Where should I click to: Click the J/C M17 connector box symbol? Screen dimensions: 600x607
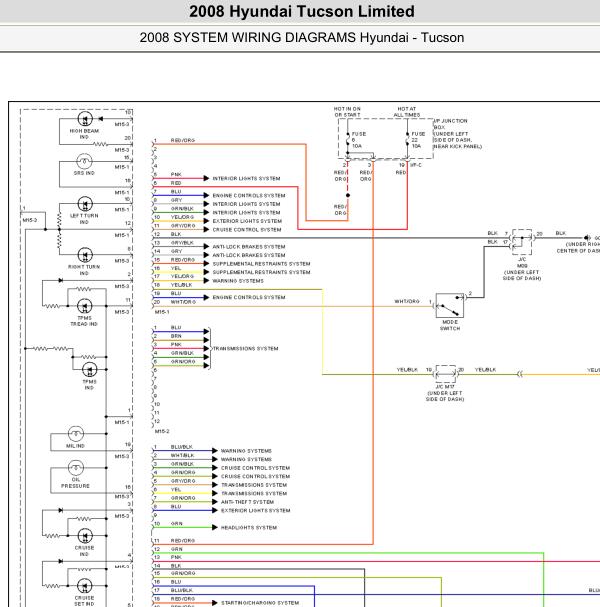click(x=446, y=374)
